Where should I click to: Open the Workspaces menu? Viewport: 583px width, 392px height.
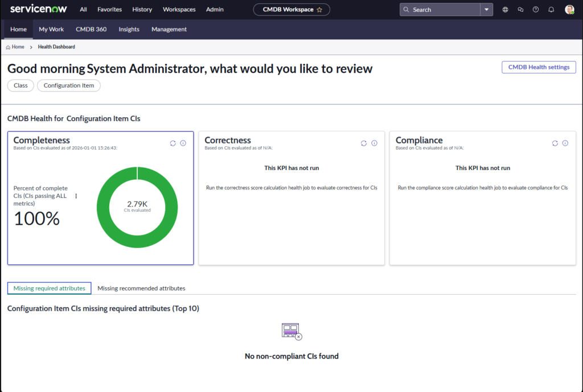(x=179, y=10)
